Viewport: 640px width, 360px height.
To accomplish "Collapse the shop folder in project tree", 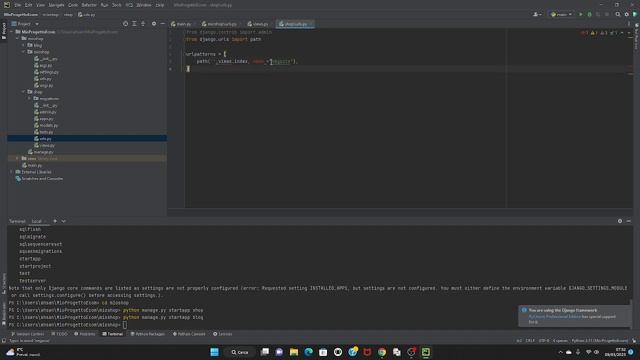I will tap(24, 92).
